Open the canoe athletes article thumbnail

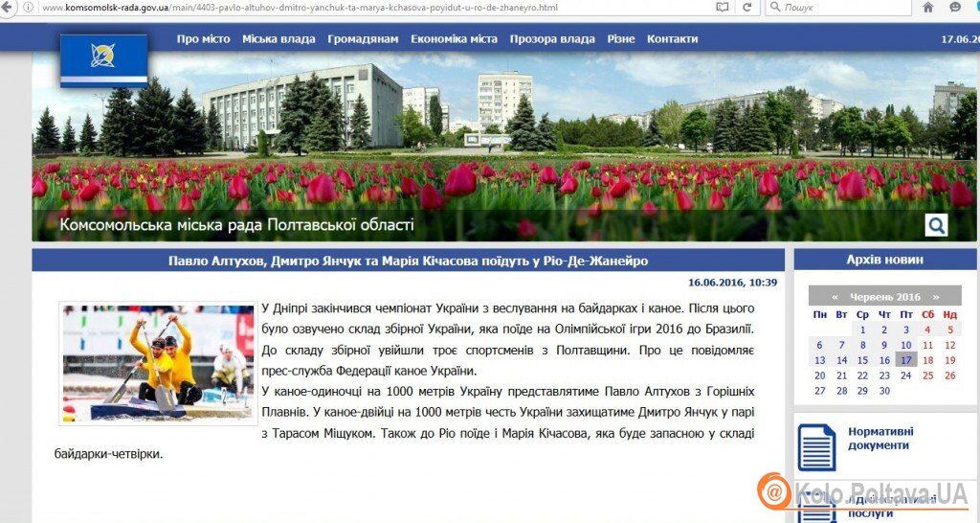[x=158, y=363]
